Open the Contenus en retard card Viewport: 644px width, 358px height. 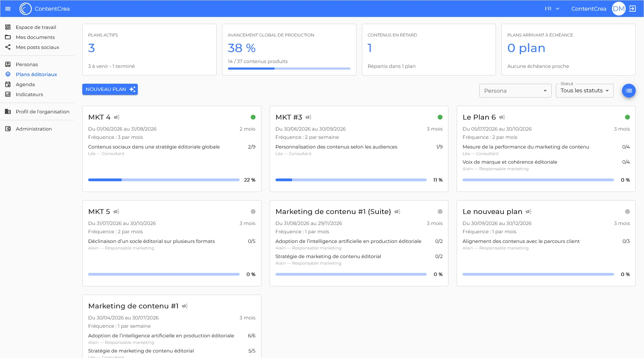click(429, 50)
